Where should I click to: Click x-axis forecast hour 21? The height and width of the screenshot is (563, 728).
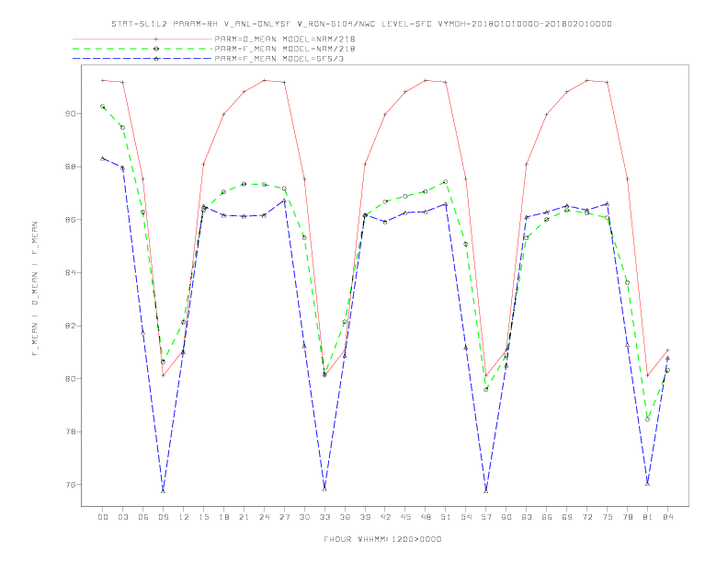pyautogui.click(x=244, y=517)
